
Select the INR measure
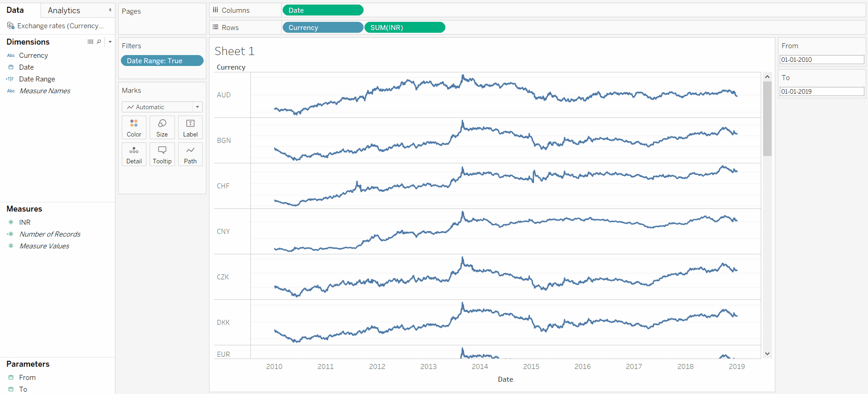click(x=25, y=222)
